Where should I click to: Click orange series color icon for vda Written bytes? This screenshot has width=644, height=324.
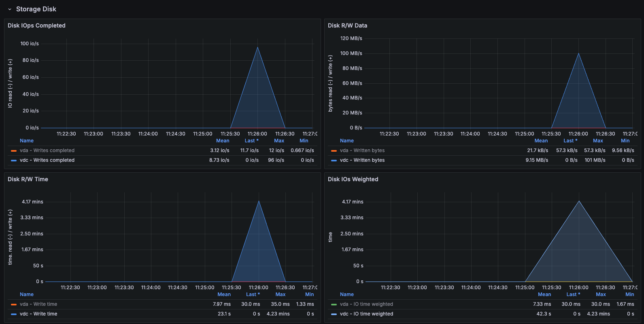[x=334, y=151]
